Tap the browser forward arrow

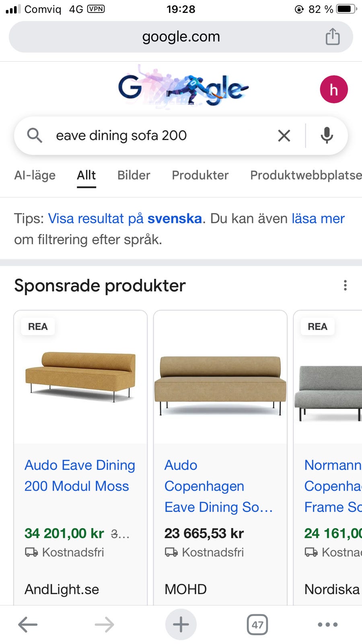[104, 624]
